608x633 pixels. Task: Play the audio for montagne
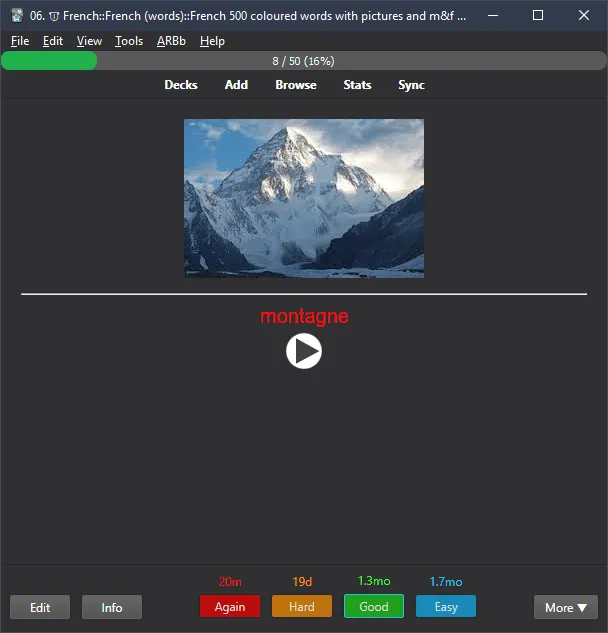click(x=304, y=351)
